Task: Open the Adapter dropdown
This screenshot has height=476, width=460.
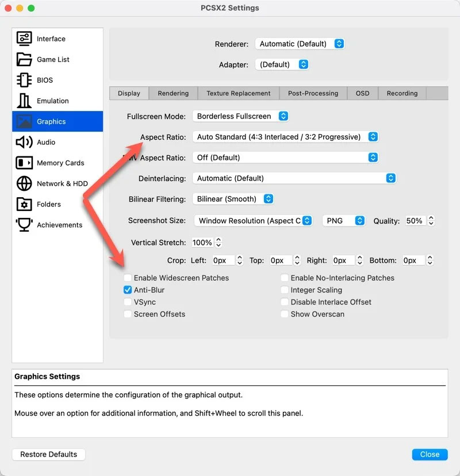Action: [x=282, y=64]
